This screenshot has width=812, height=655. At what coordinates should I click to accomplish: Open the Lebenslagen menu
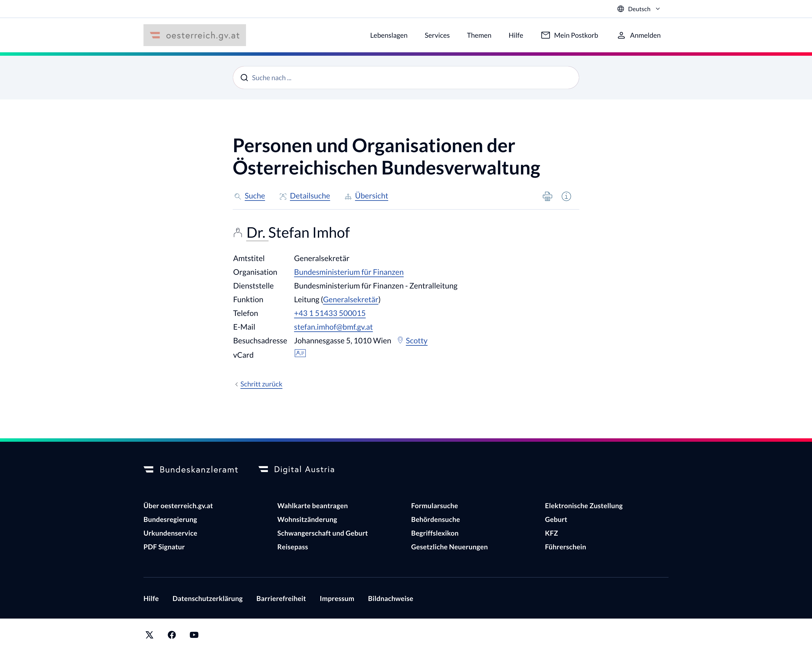pos(388,35)
